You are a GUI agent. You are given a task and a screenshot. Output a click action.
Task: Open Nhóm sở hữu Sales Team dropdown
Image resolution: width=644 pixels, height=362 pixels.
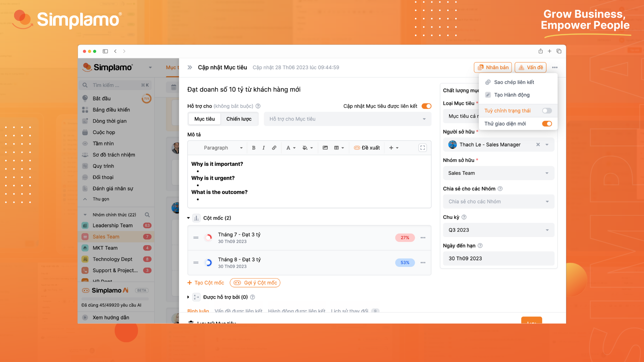click(498, 173)
